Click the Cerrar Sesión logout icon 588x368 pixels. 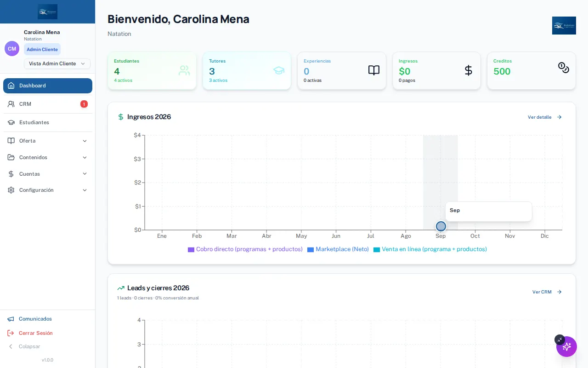(x=11, y=333)
